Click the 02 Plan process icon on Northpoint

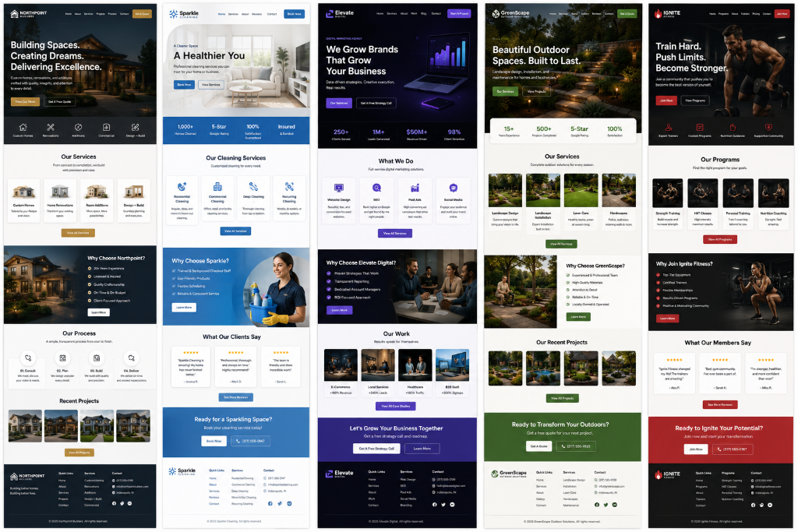62,358
